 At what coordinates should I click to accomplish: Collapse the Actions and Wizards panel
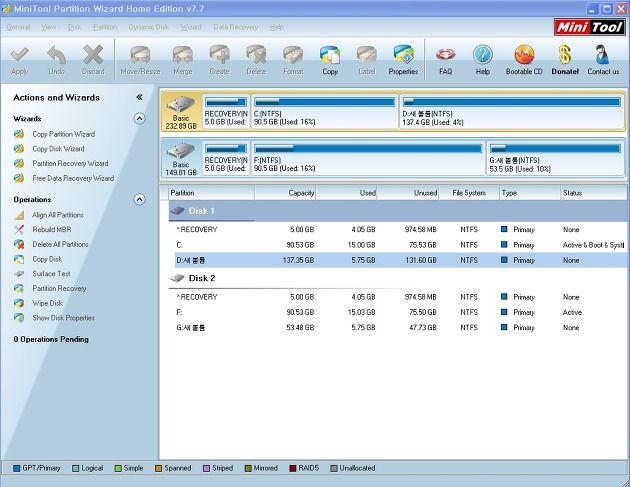pos(139,97)
